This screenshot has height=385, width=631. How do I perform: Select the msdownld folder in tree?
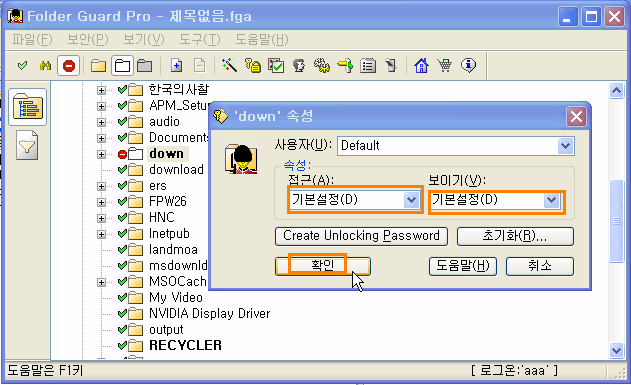(178, 266)
